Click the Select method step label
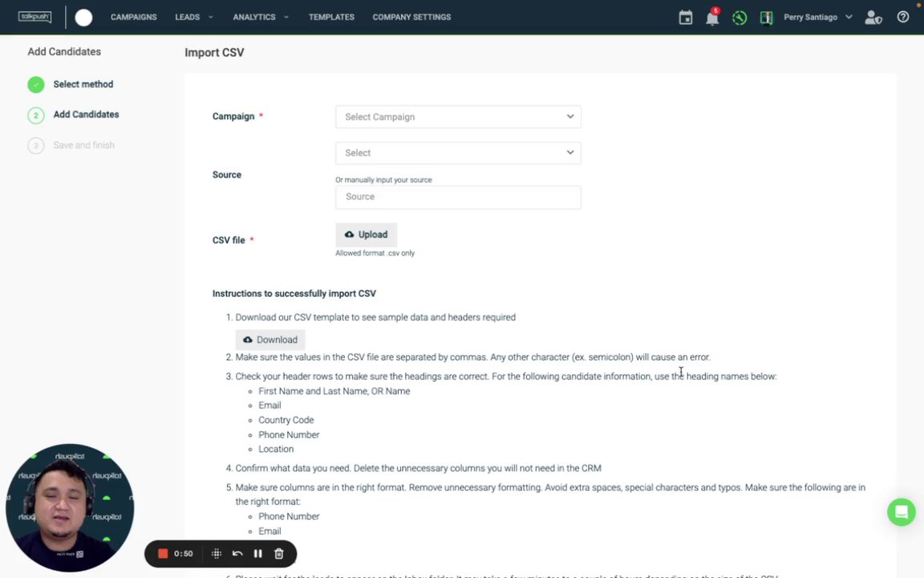Viewport: 924px width, 578px height. (83, 84)
